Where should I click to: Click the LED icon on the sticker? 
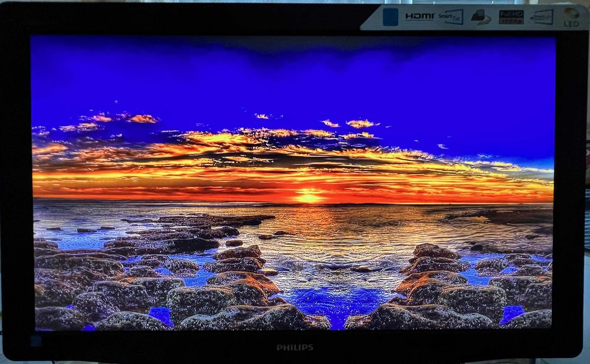(571, 17)
